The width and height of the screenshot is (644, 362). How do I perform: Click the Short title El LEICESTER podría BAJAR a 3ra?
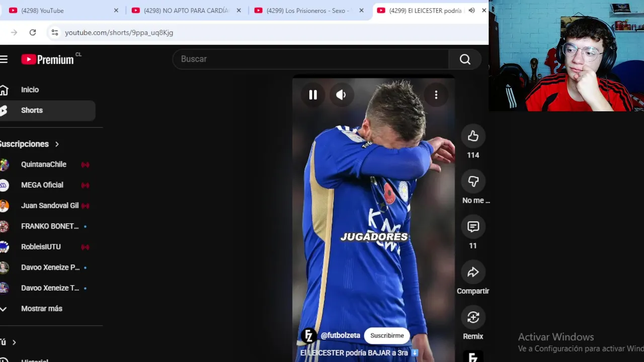359,353
